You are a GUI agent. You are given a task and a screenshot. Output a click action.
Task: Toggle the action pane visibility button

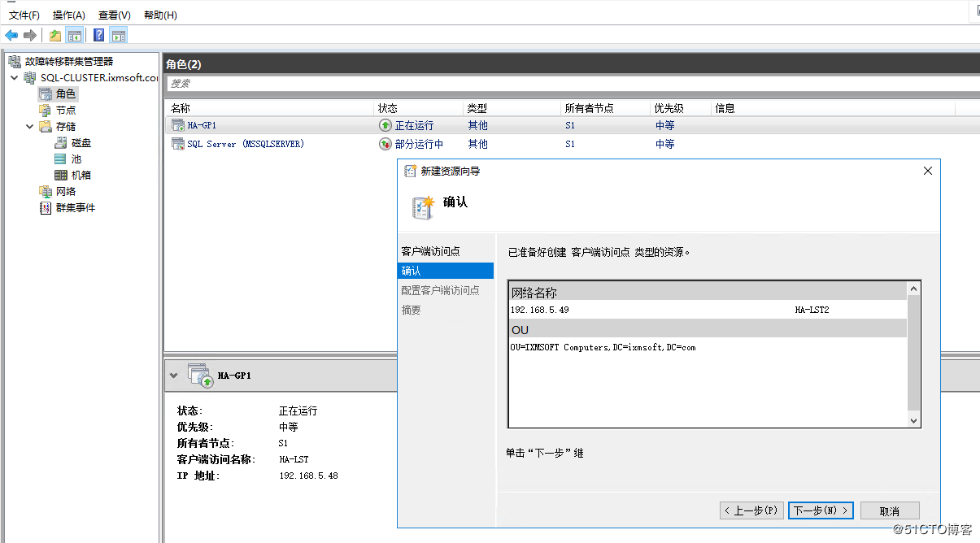119,34
